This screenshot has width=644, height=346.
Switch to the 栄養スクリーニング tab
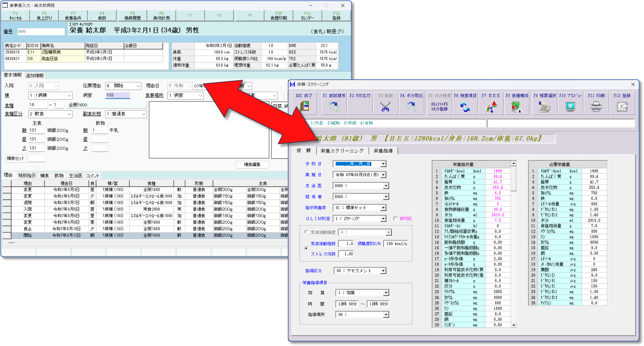click(342, 151)
